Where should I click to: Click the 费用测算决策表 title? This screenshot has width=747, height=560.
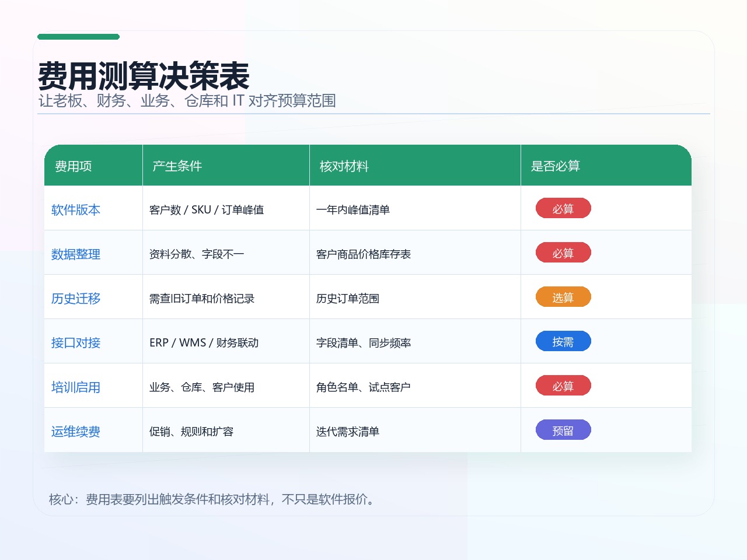[x=144, y=76]
